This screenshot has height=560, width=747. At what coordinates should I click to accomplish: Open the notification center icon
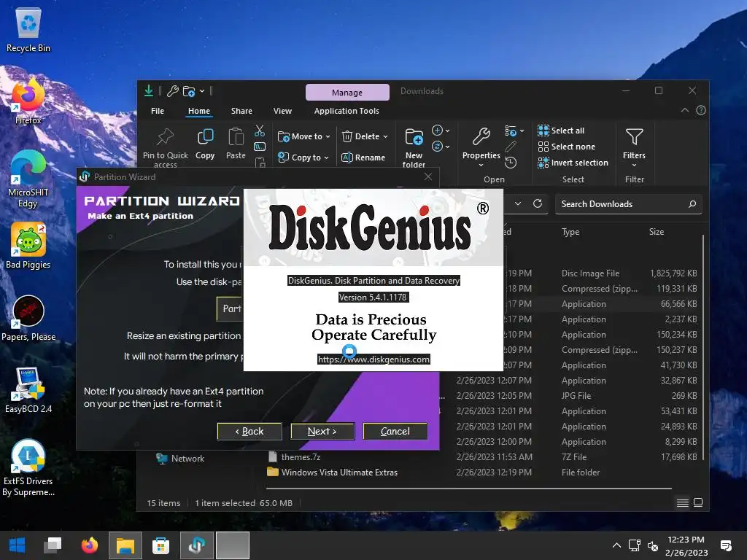(726, 545)
